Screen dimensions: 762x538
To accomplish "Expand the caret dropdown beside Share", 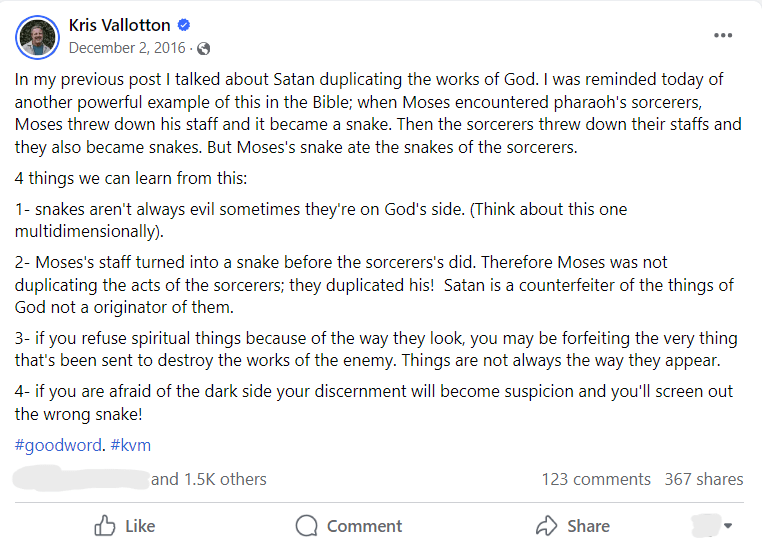I will click(x=728, y=526).
